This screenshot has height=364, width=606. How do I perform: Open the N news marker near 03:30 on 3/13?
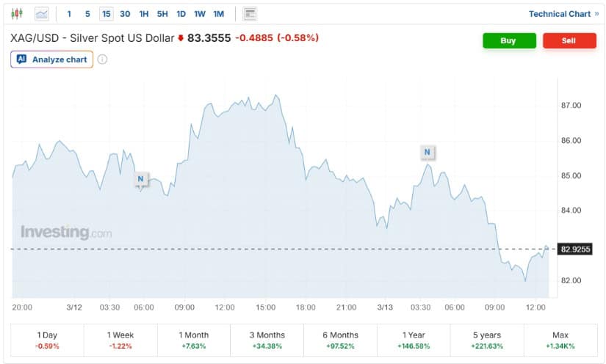pos(428,153)
